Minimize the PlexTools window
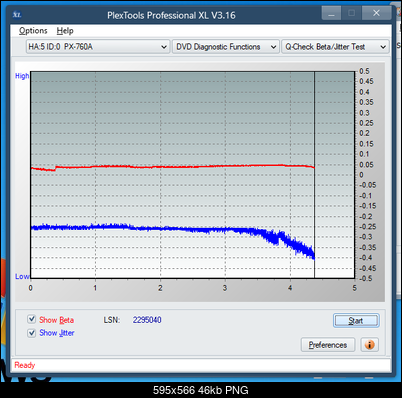The height and width of the screenshot is (398, 402). tap(331, 14)
